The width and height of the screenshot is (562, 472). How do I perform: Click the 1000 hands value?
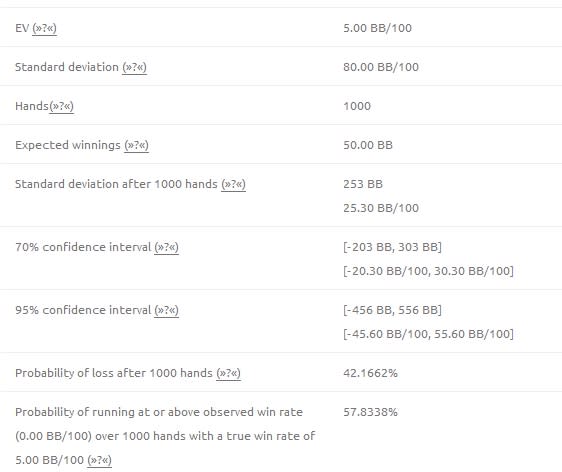click(x=357, y=106)
